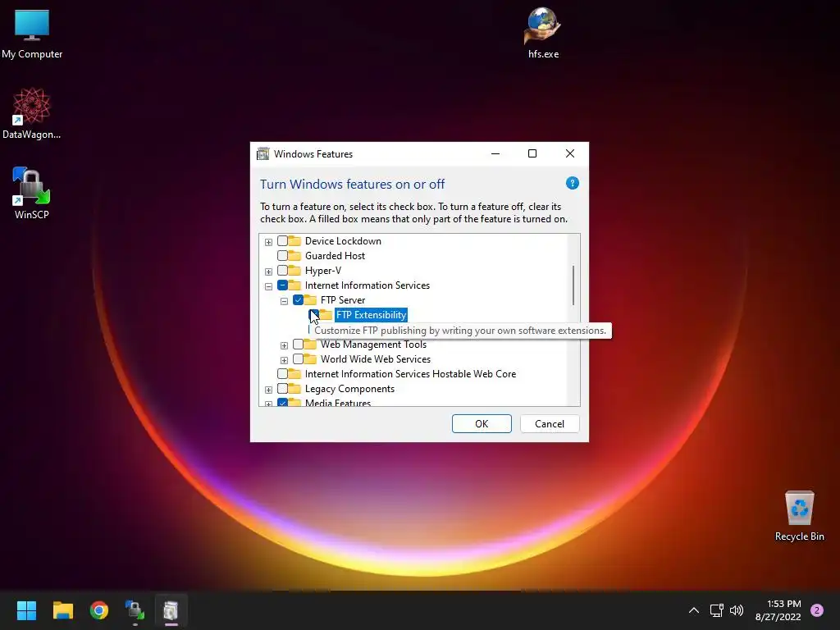This screenshot has width=840, height=630.
Task: Open clock and date in taskbar
Action: pos(778,610)
